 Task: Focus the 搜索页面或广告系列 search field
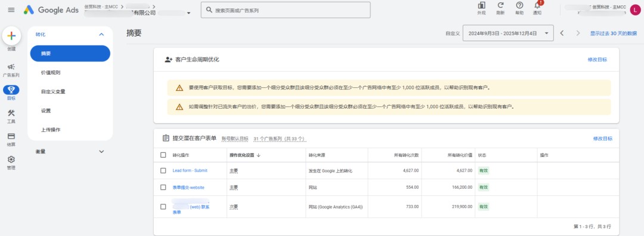click(286, 10)
